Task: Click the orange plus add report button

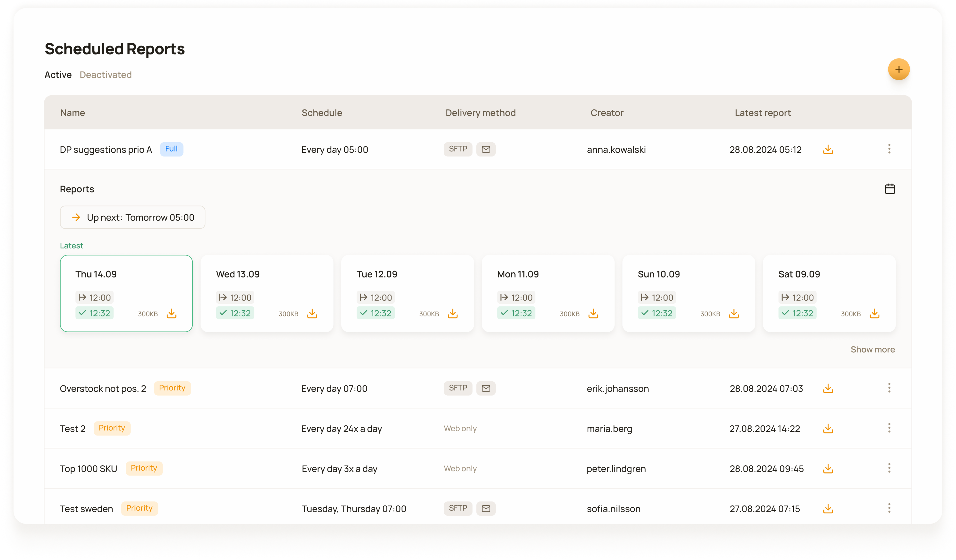Action: [898, 69]
